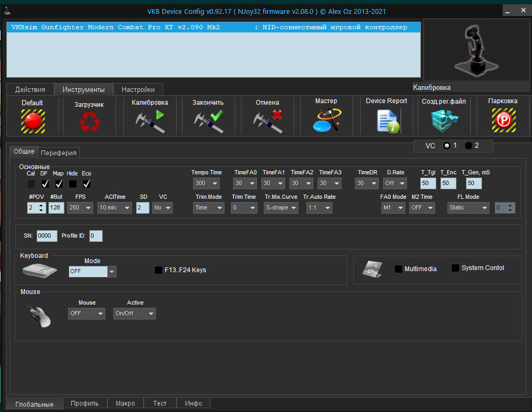Switch to the Глобальные bottom tab
The image size is (532, 412).
pyautogui.click(x=34, y=404)
